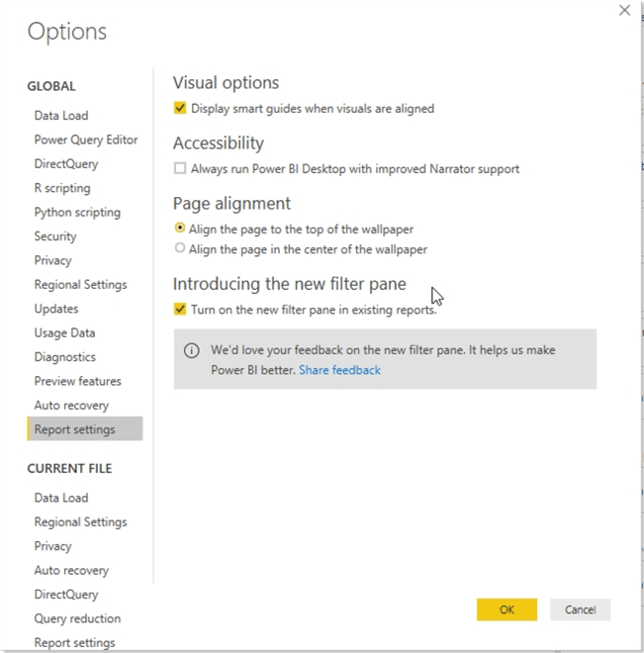Click the info icon in feedback banner
The image size is (644, 653).
click(192, 350)
